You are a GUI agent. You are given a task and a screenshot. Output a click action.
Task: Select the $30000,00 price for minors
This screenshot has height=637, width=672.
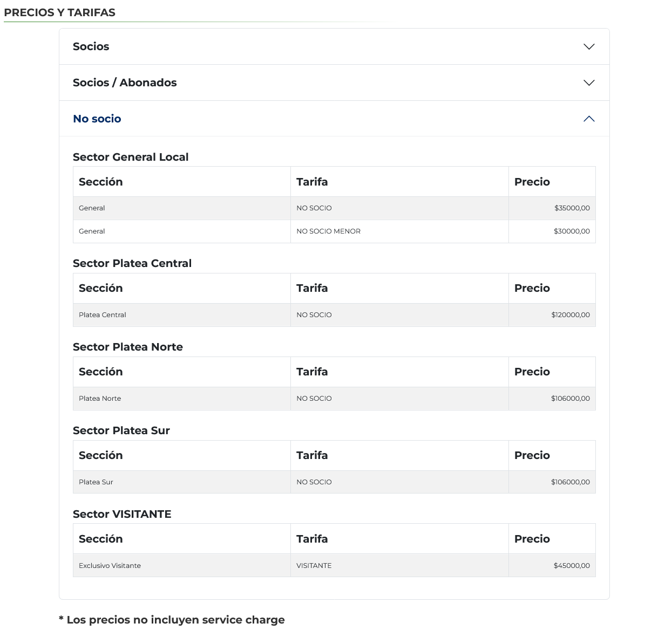point(572,231)
